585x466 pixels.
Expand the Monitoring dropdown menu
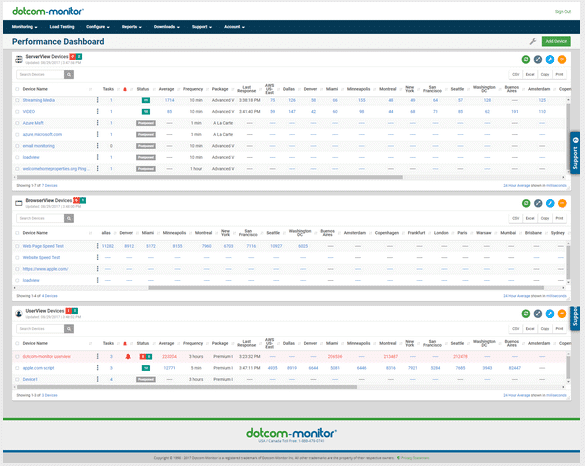point(25,27)
